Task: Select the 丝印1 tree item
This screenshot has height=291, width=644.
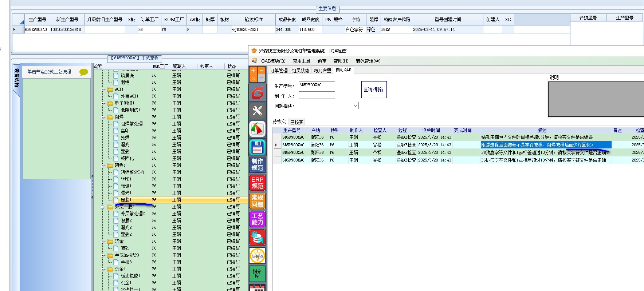Action: [x=126, y=179]
